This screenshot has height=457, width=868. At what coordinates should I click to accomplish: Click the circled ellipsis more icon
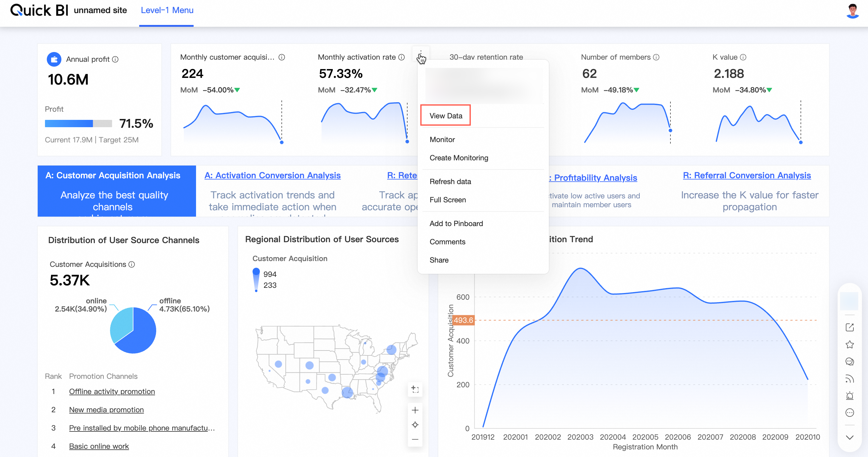849,413
